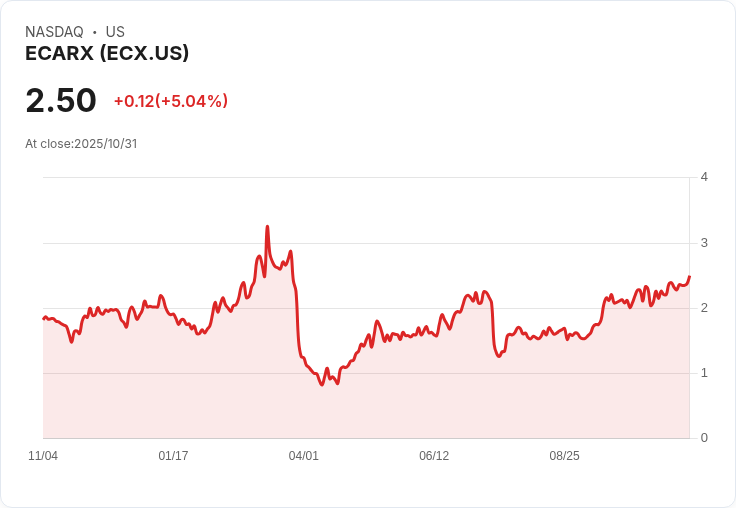Click the 2.50 closing price

61,100
